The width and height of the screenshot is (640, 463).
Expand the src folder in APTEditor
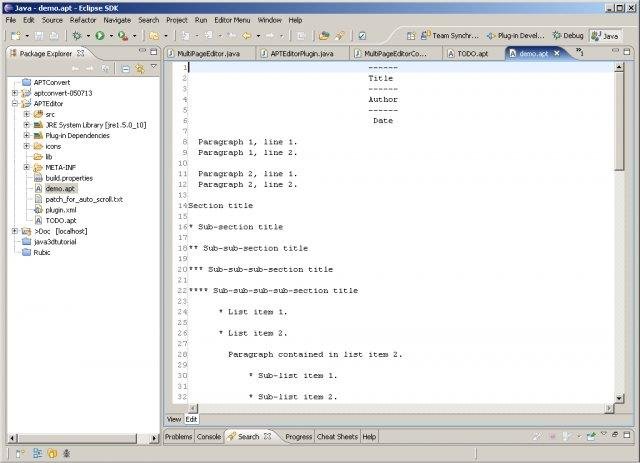[x=27, y=114]
